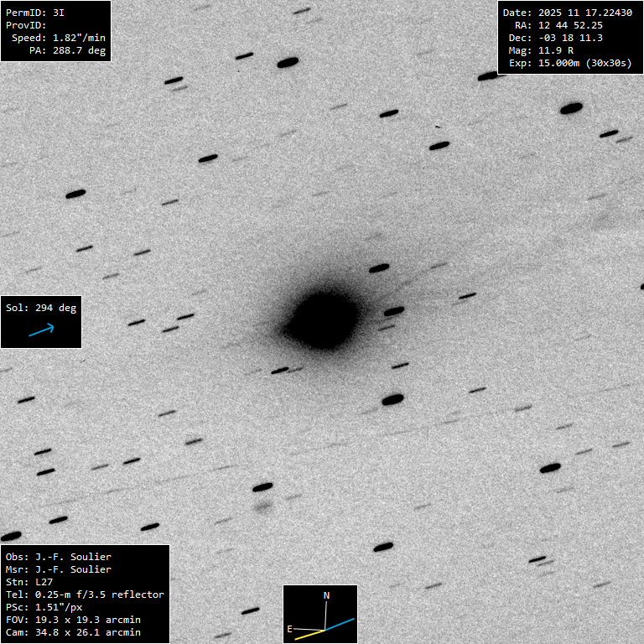This screenshot has height=644, width=644.
Task: Click the FOV 19.3 x 19.3 arcmin line
Action: (x=73, y=620)
